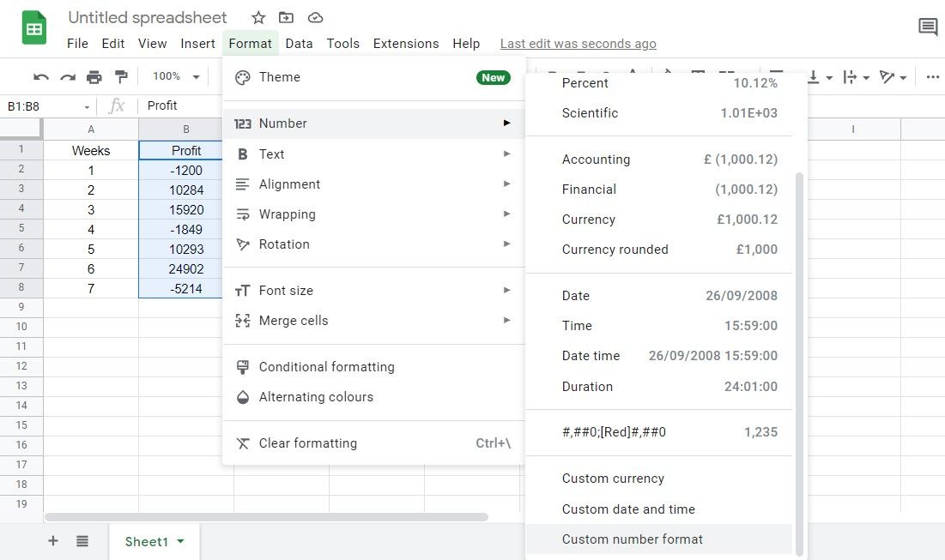The image size is (945, 560).
Task: Open the Sheet1 tab dropdown arrow
Action: [180, 541]
